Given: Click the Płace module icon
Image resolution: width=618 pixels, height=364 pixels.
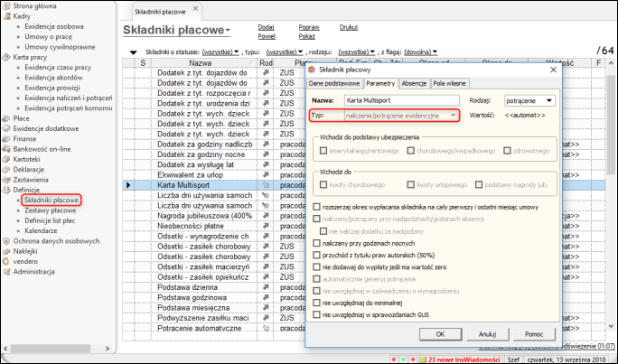Looking at the screenshot, I should 6,118.
